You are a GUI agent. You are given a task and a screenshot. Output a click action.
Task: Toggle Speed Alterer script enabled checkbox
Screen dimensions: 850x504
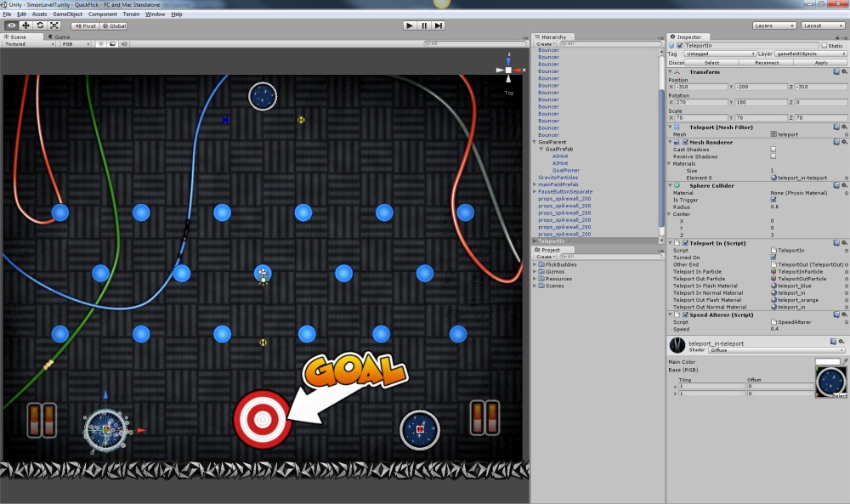pos(685,314)
